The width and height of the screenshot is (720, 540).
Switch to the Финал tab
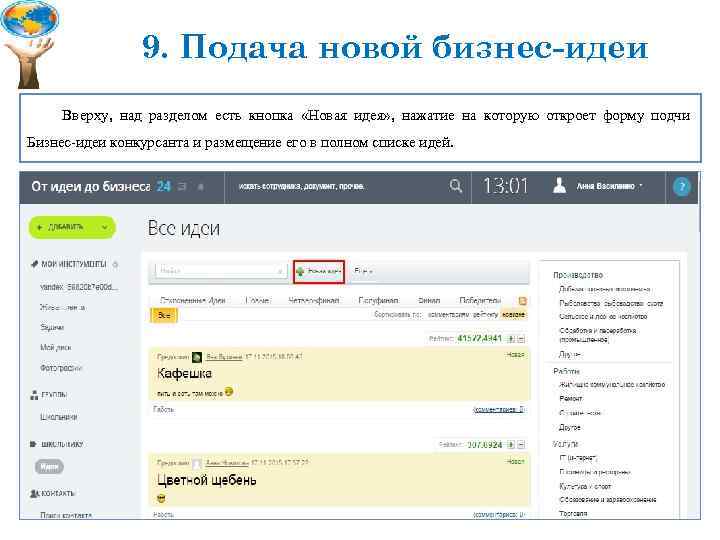(429, 300)
